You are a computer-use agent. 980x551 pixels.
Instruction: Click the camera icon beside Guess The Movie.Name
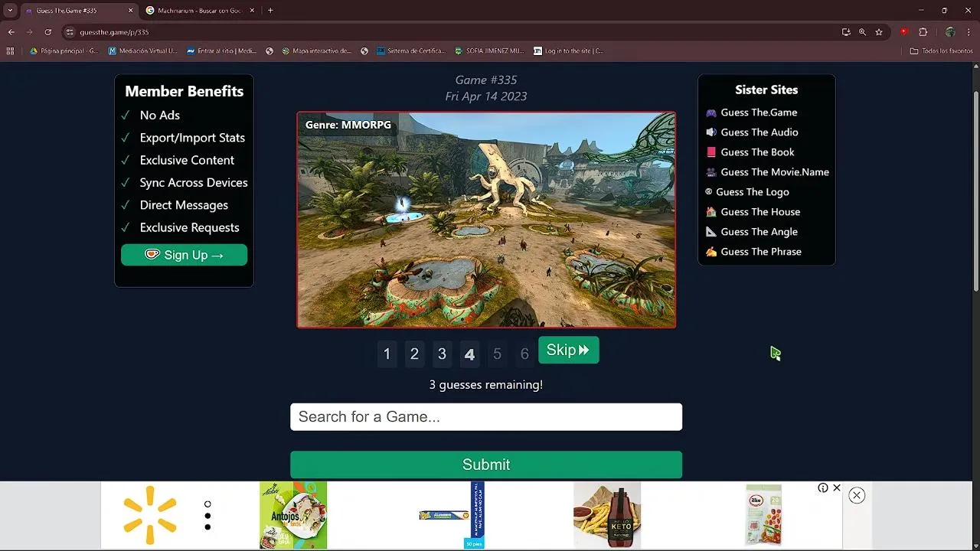pyautogui.click(x=711, y=172)
